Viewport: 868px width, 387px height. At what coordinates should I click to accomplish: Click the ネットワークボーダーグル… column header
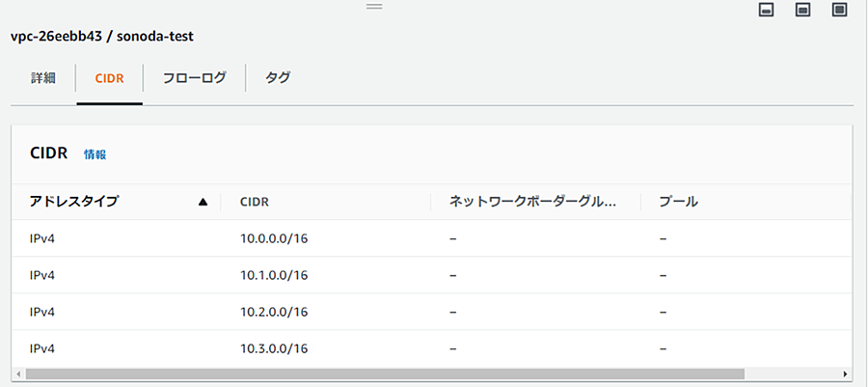pos(532,202)
